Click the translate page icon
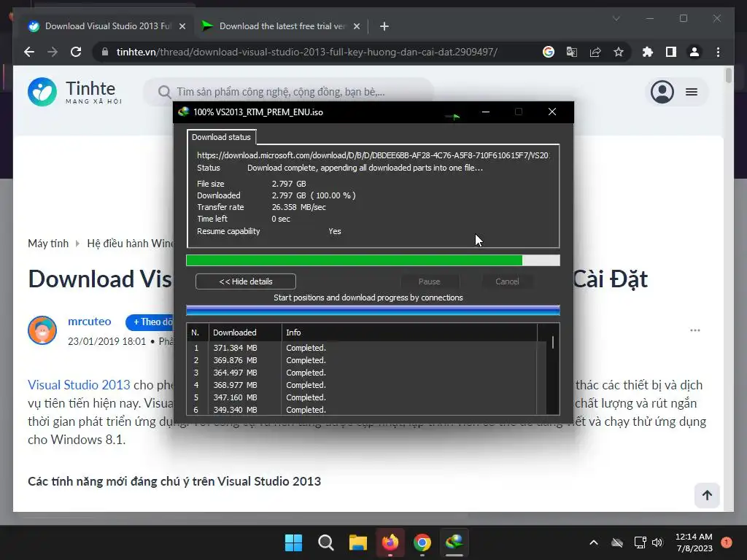Image resolution: width=747 pixels, height=560 pixels. coord(572,52)
